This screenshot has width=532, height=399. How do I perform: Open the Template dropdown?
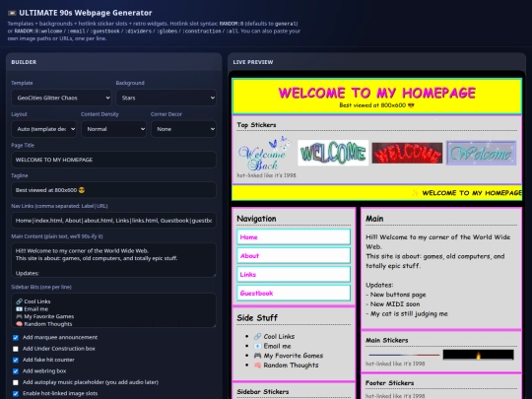pos(61,98)
